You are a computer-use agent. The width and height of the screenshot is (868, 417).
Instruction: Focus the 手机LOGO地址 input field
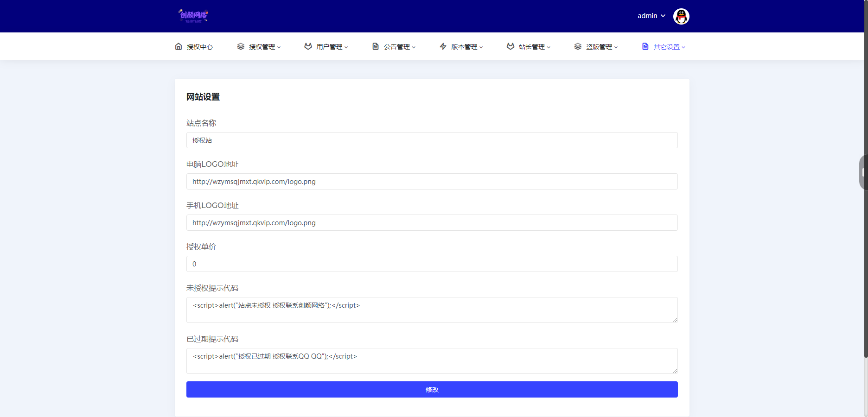[432, 223]
